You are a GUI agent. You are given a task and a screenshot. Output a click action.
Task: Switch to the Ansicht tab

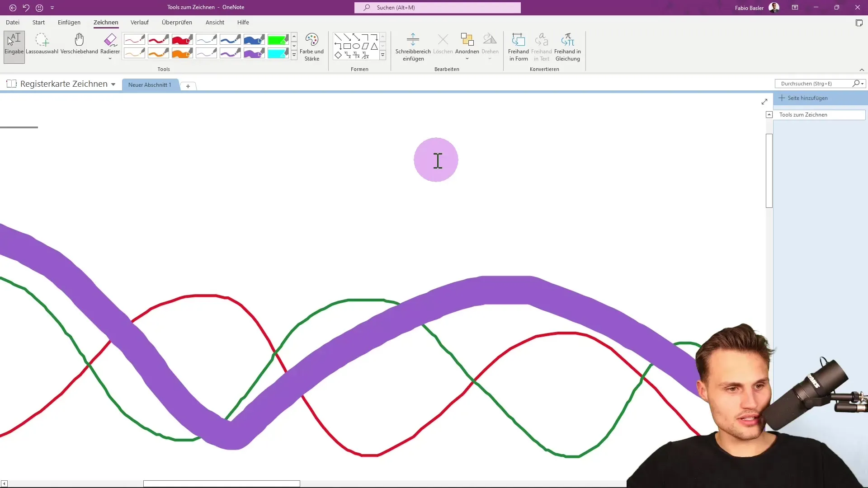[215, 22]
